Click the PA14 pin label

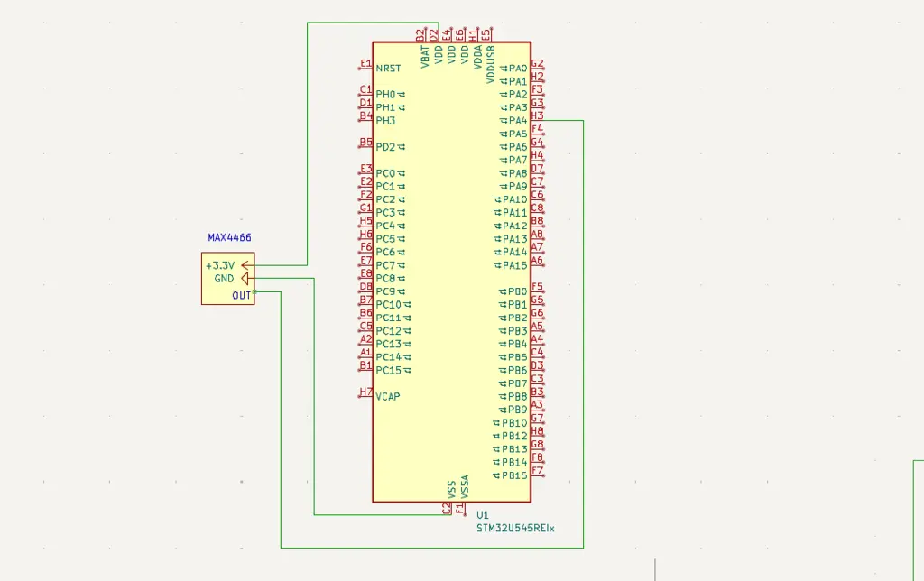pos(515,253)
